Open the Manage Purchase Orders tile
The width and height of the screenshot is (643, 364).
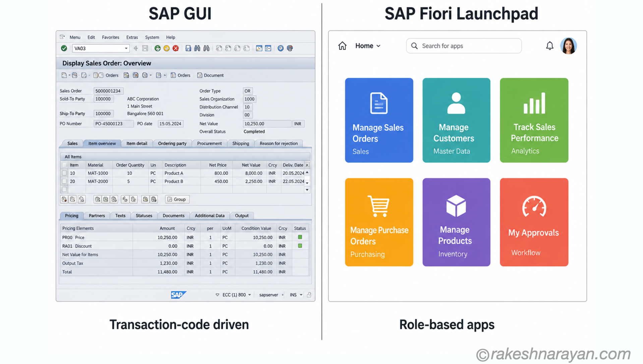(379, 222)
